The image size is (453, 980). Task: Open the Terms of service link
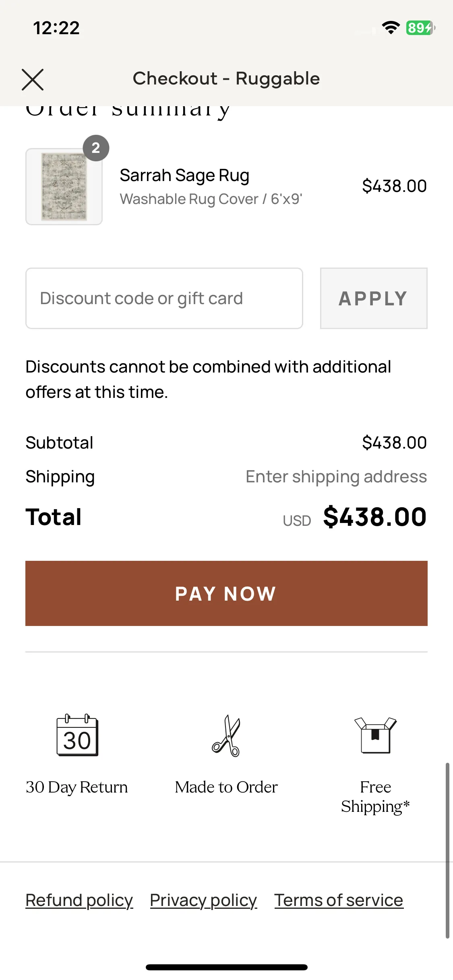(x=339, y=900)
